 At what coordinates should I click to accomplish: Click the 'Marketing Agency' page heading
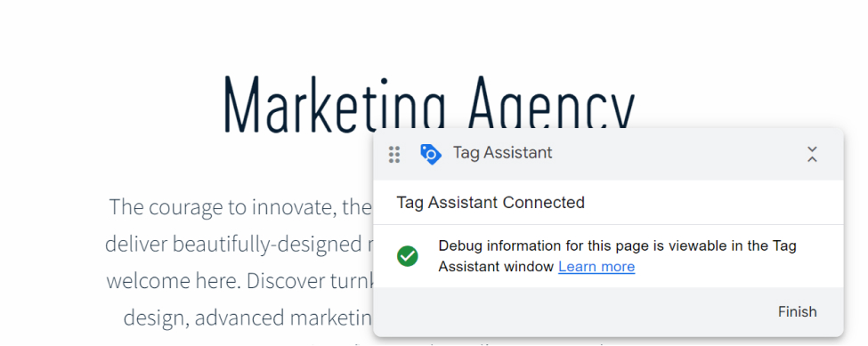(429, 103)
